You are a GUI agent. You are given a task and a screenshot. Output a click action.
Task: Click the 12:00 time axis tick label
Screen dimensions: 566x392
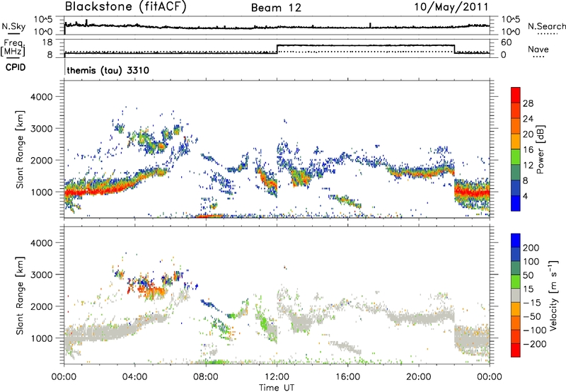coord(277,377)
